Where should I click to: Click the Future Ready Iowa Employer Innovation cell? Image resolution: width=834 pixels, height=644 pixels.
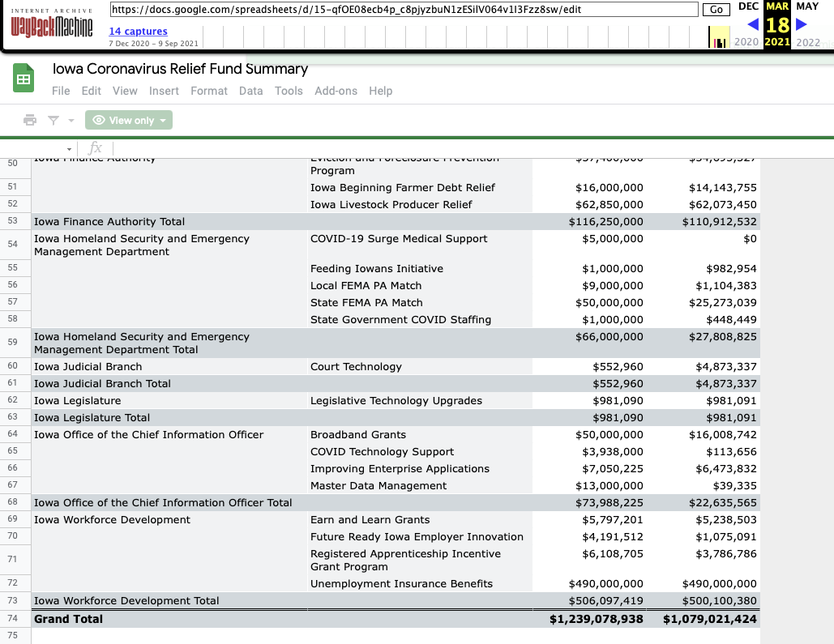click(x=420, y=536)
